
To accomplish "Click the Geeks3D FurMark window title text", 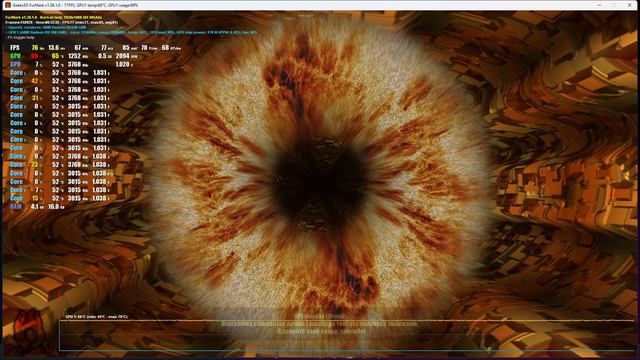I will pos(76,5).
